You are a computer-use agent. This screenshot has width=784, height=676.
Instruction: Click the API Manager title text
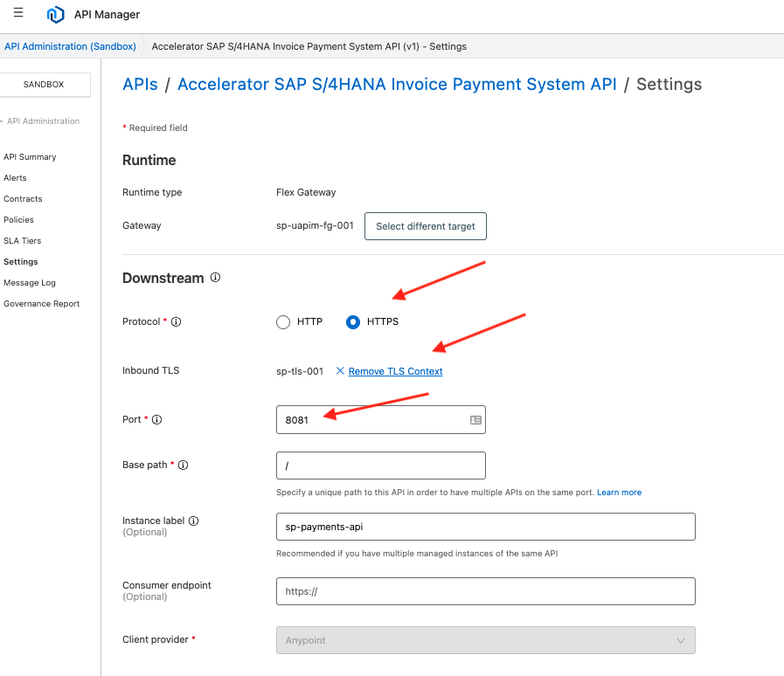[x=107, y=15]
